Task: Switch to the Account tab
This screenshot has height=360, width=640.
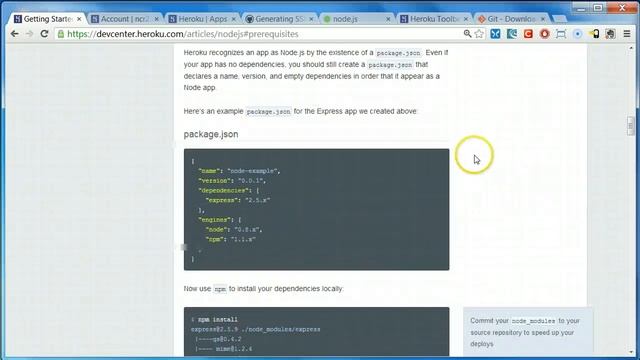Action: (124, 19)
